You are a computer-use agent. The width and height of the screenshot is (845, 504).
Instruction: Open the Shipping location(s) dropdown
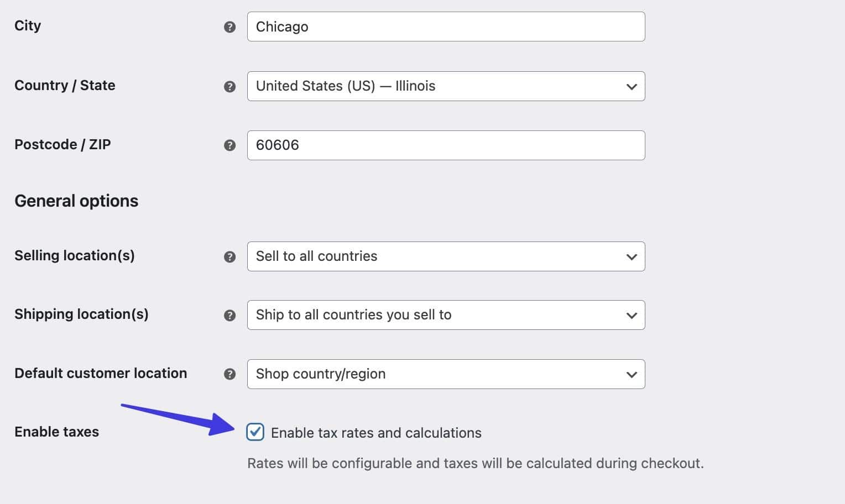click(446, 315)
